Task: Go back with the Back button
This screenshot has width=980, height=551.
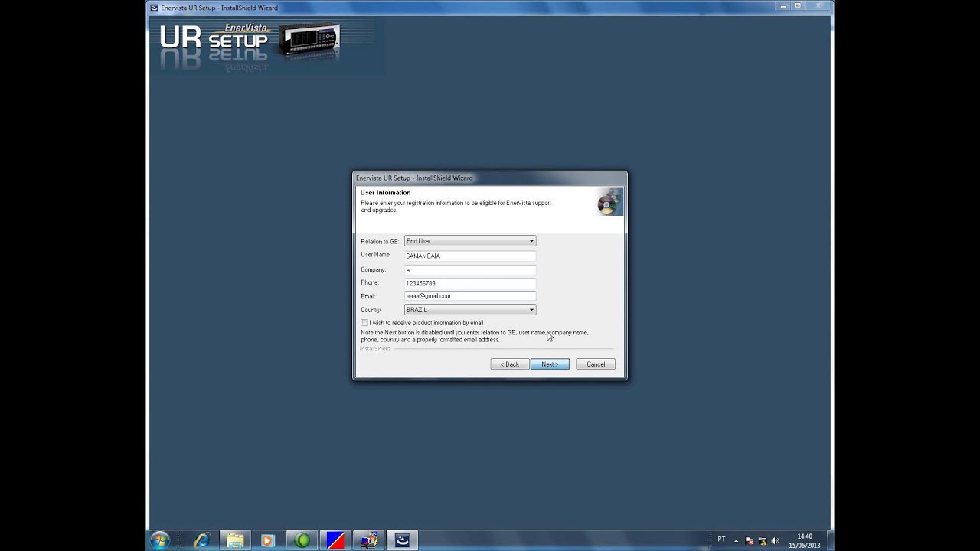Action: [510, 364]
